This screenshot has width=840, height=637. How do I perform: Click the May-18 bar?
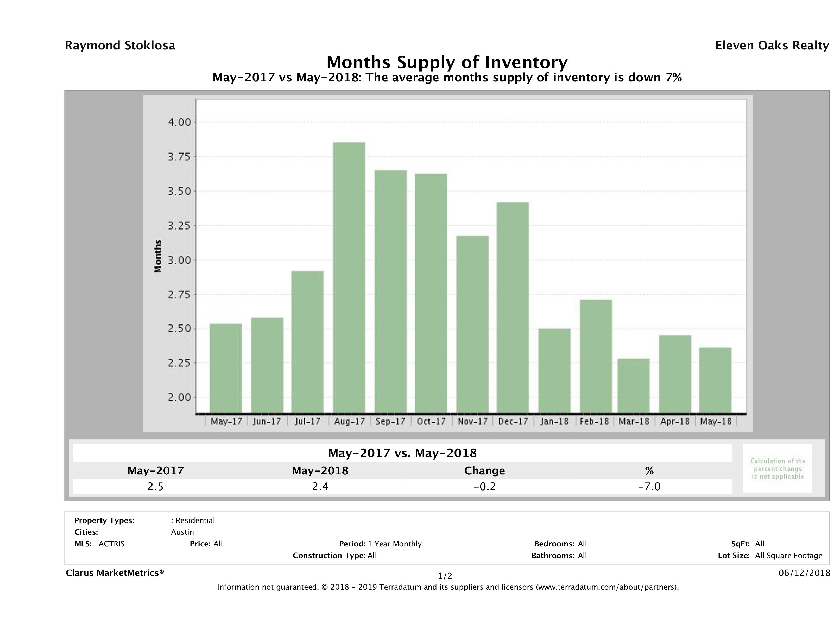[715, 380]
